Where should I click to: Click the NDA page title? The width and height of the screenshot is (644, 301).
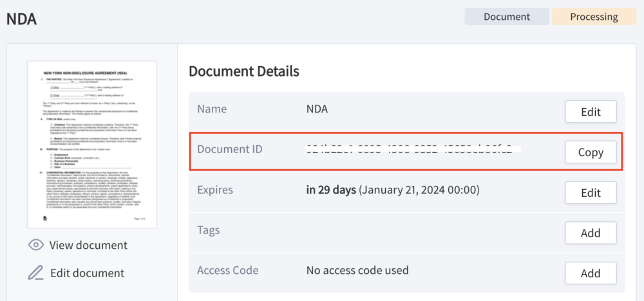21,19
